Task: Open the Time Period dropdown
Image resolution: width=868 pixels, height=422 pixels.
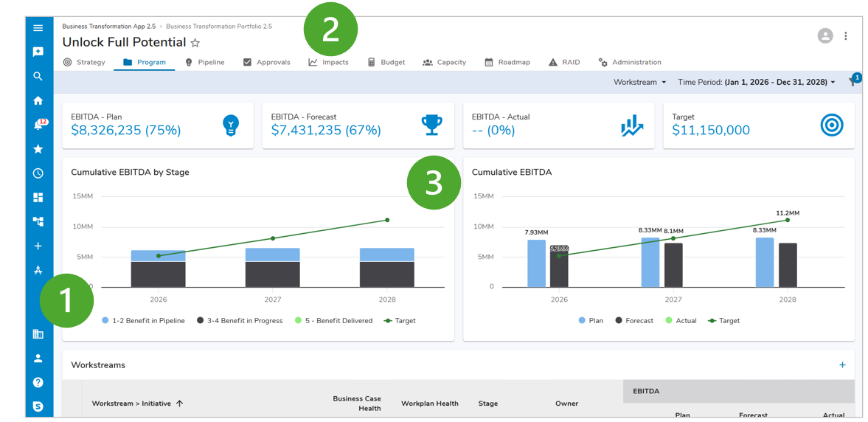Action: coord(756,82)
